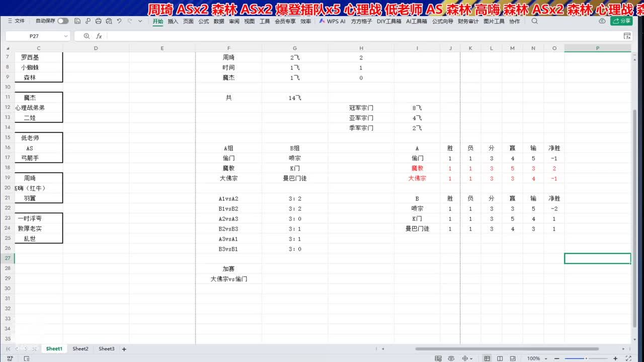Open the 会员专享 tab
This screenshot has width=644, height=362.
point(285,22)
